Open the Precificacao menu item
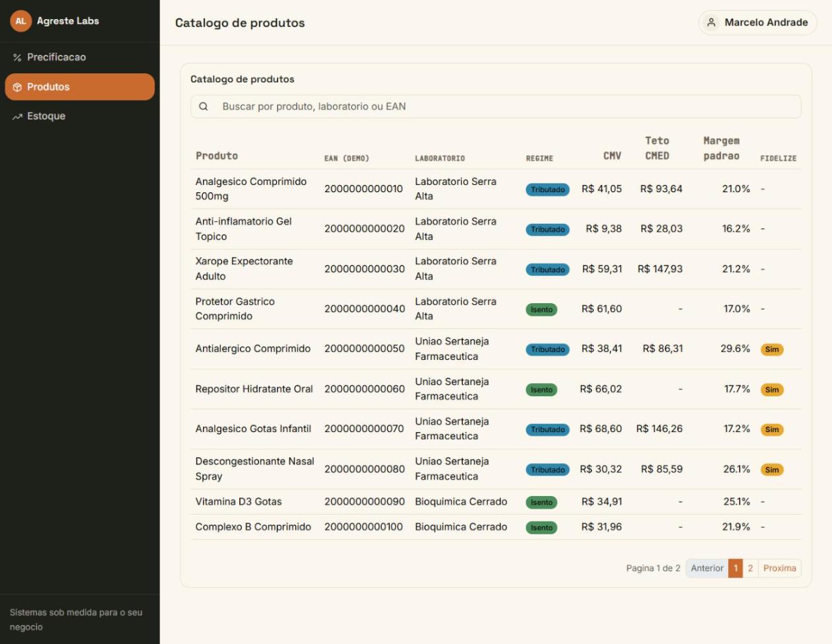This screenshot has height=644, width=832. tap(80, 57)
